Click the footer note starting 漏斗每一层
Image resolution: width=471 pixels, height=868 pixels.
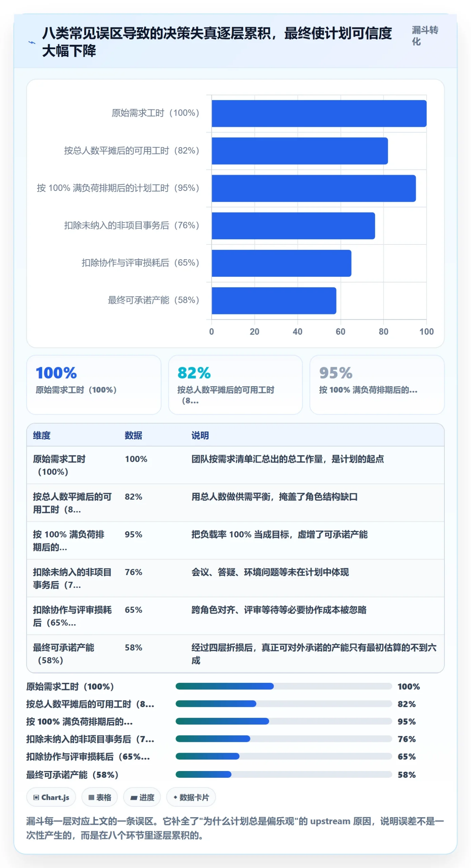[x=235, y=828]
